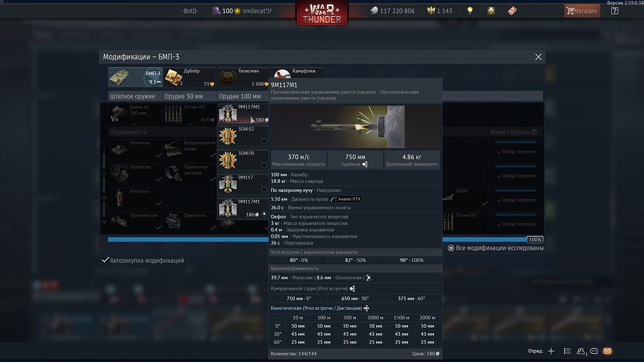Click the Количество: 144/144 label
The height and width of the screenshot is (362, 644).
tap(294, 354)
